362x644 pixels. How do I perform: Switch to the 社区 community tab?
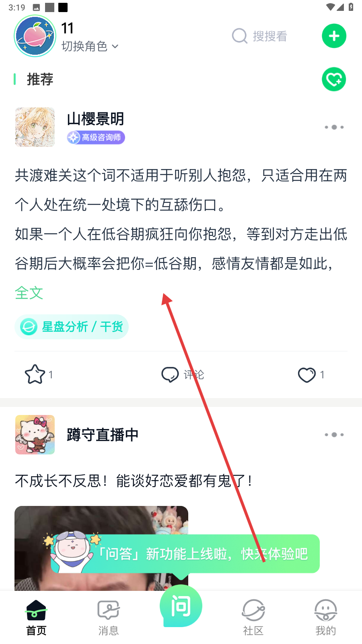253,618
